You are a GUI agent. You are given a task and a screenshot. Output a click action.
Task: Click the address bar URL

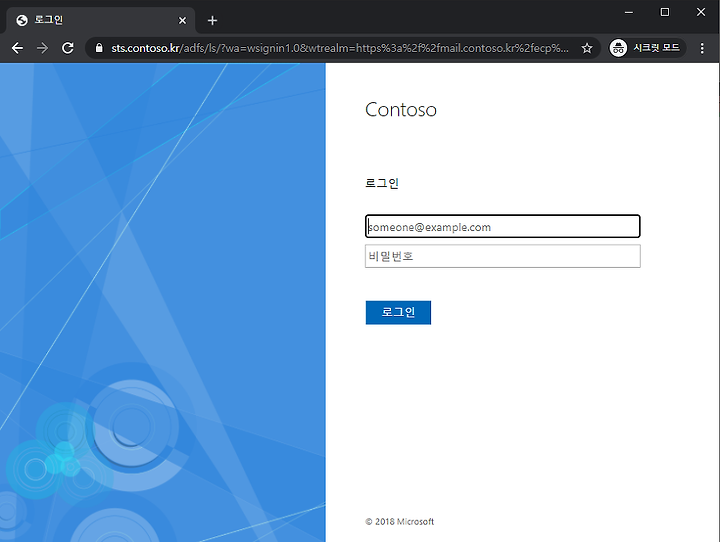tap(340, 48)
